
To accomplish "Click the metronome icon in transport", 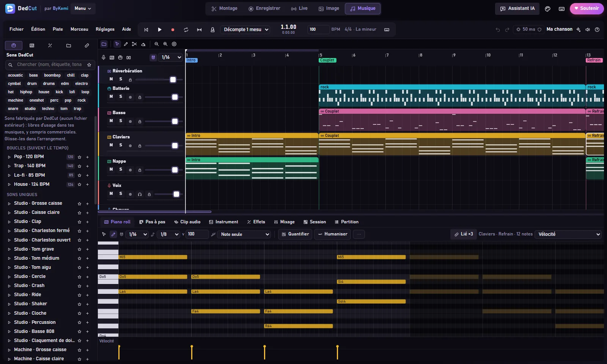I will [x=212, y=30].
